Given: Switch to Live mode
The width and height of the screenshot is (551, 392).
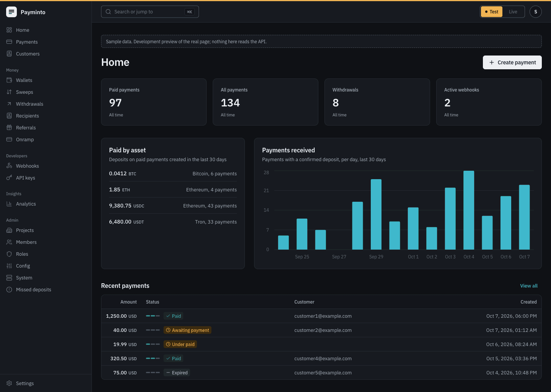Looking at the screenshot, I should point(513,12).
